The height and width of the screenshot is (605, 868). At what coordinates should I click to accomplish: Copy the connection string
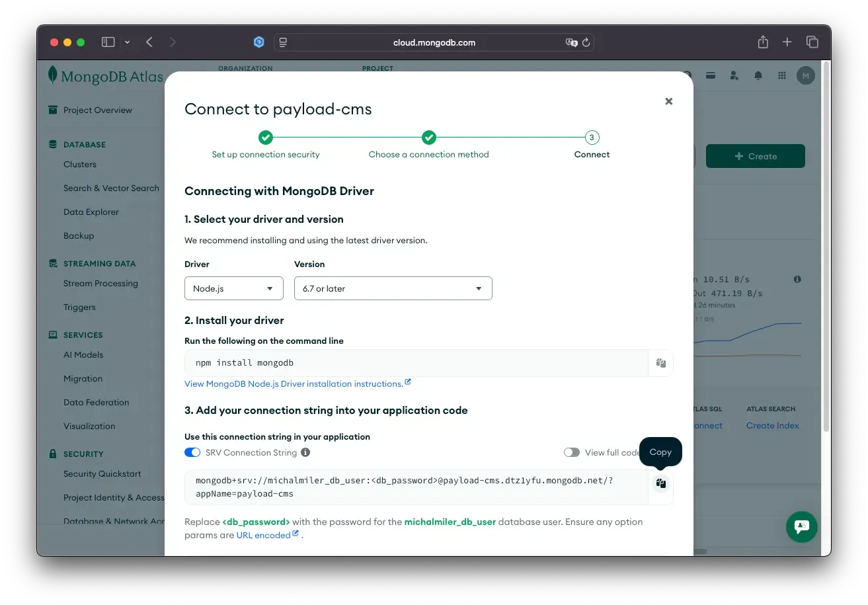point(660,483)
